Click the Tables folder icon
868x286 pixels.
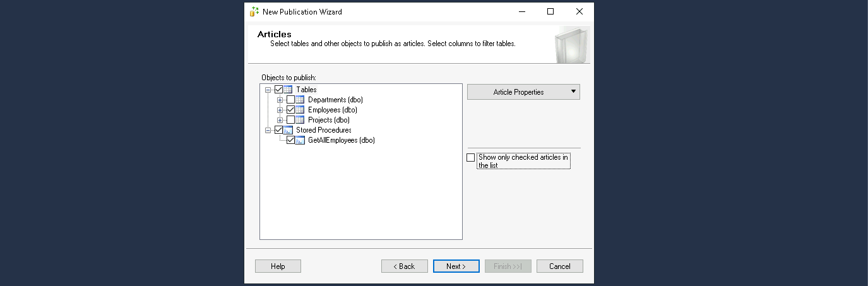point(288,90)
